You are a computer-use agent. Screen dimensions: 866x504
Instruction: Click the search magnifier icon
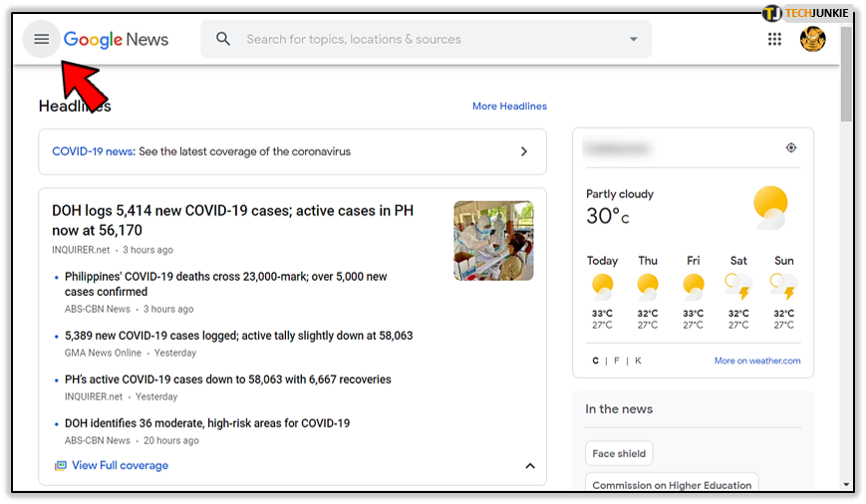(223, 39)
